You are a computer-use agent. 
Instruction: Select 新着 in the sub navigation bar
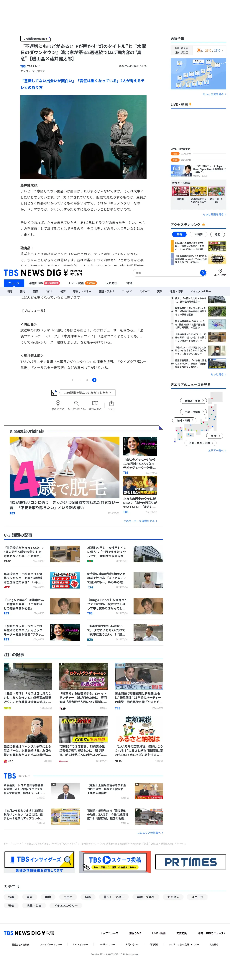[x=10, y=291]
